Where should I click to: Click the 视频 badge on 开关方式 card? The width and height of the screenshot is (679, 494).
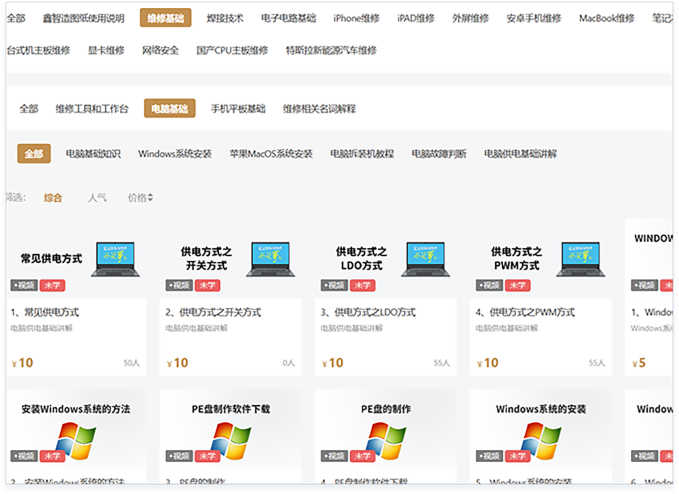(179, 285)
